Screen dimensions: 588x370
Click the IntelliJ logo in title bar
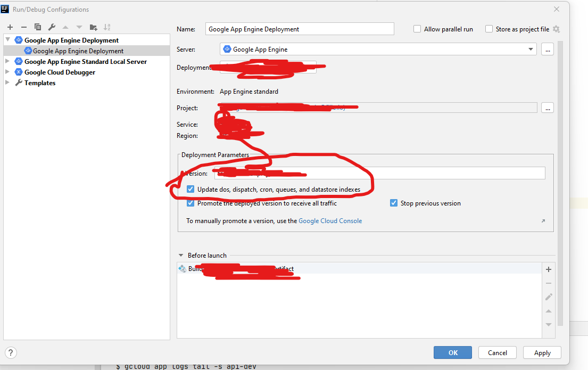click(x=5, y=9)
